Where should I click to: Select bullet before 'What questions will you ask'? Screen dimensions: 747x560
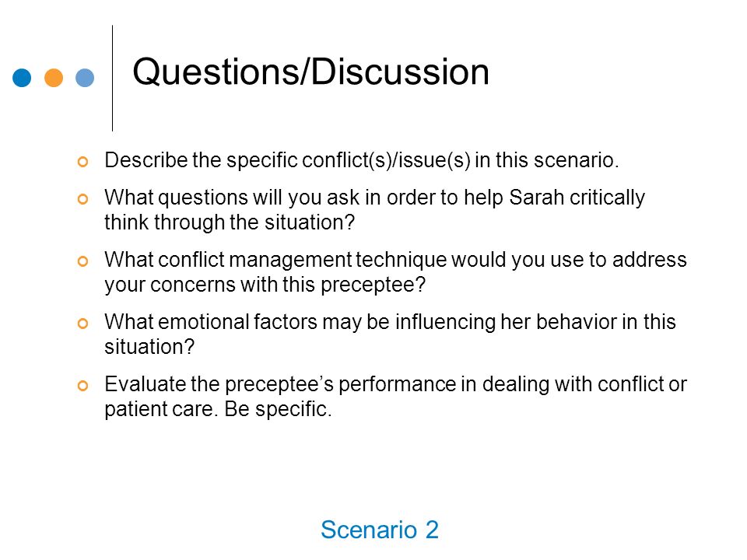tap(83, 199)
